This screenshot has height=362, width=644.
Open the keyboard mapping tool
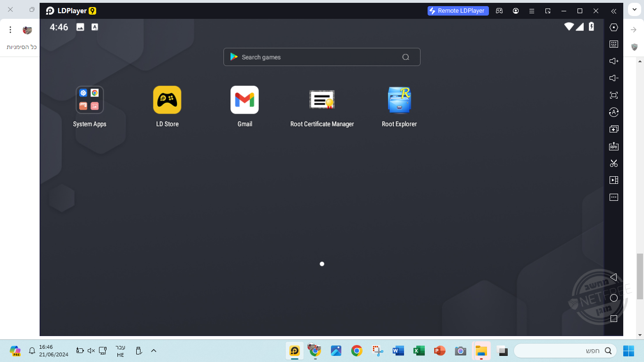pos(614,44)
